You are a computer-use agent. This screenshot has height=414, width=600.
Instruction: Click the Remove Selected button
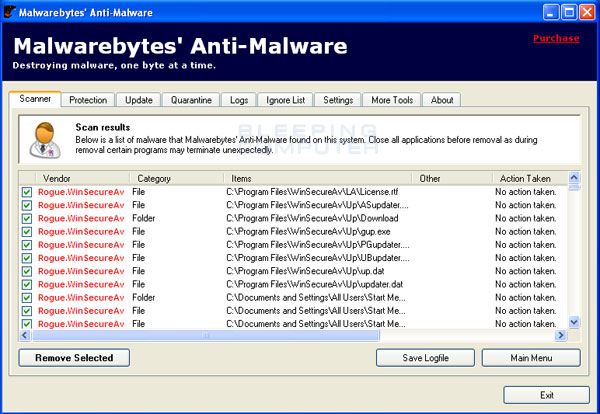coord(74,358)
